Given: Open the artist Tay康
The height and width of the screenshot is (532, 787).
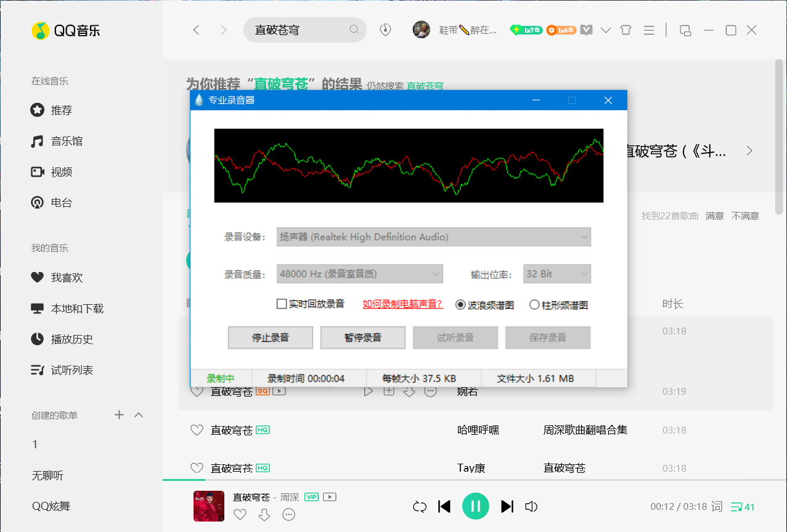Looking at the screenshot, I should (x=471, y=468).
